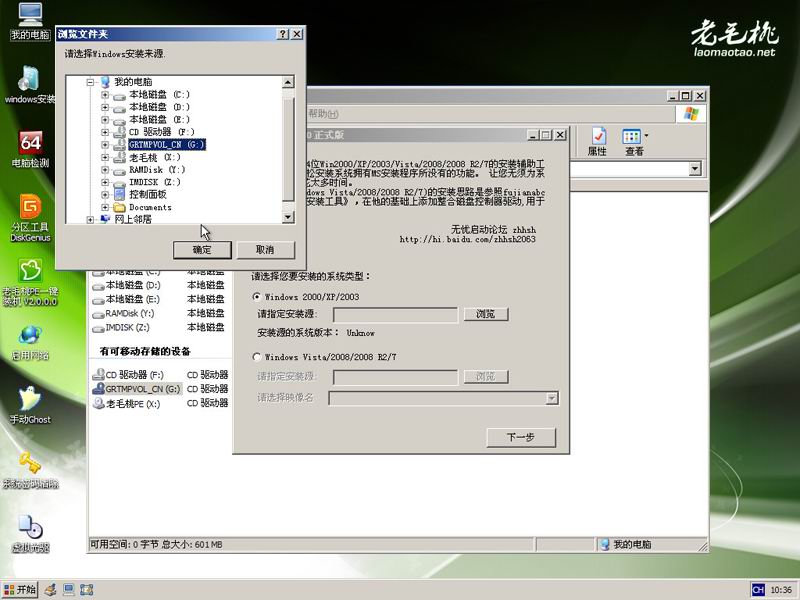Select CD drive (F:) in explorer list
Screen dimensions: 800x600
pos(129,375)
